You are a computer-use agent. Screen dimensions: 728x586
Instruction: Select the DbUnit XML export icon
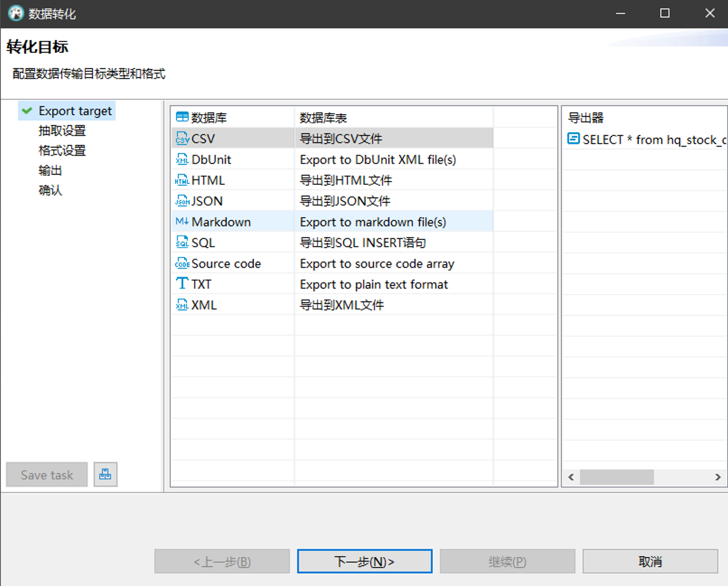pos(182,159)
